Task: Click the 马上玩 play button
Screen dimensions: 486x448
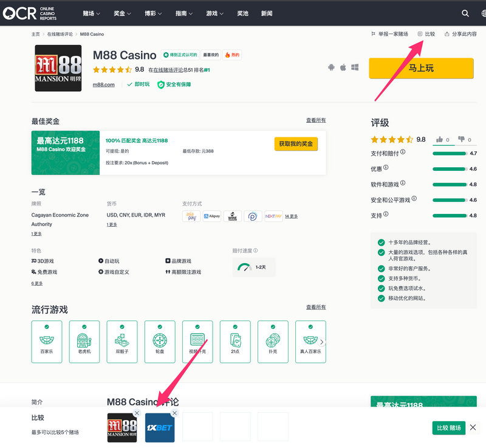Action: pos(421,68)
